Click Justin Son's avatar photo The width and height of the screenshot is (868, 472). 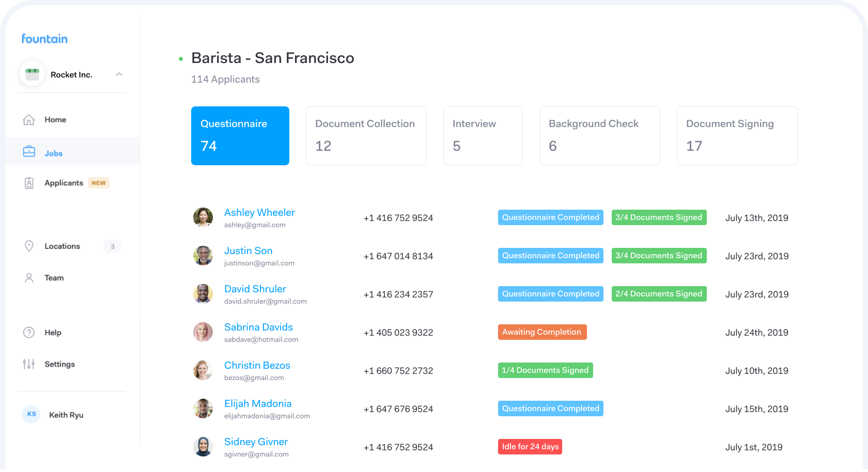(203, 256)
